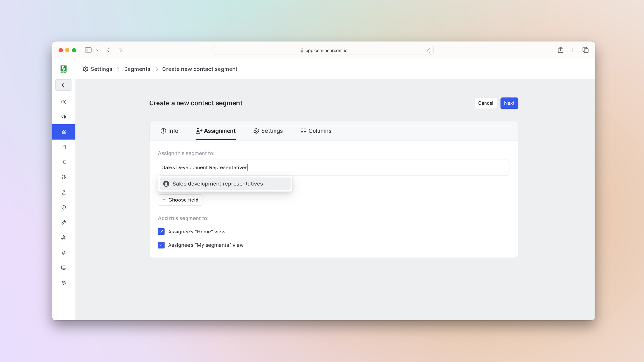Open the webhooks sidebar icon
Viewport: 644px width, 362px height.
(64, 238)
